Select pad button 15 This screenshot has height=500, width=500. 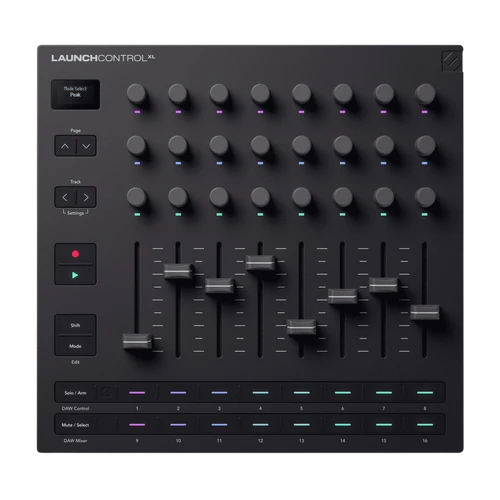(x=384, y=425)
